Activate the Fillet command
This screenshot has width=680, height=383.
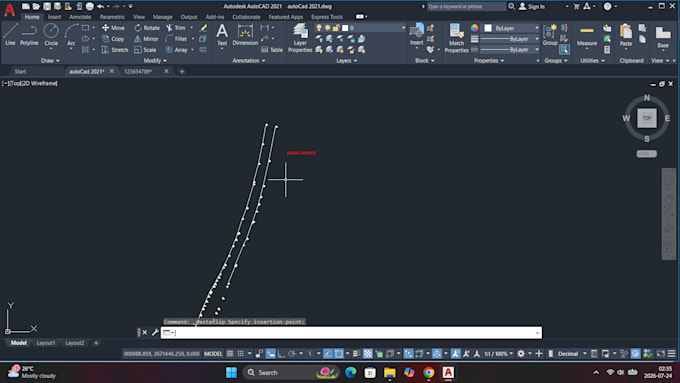coord(177,39)
